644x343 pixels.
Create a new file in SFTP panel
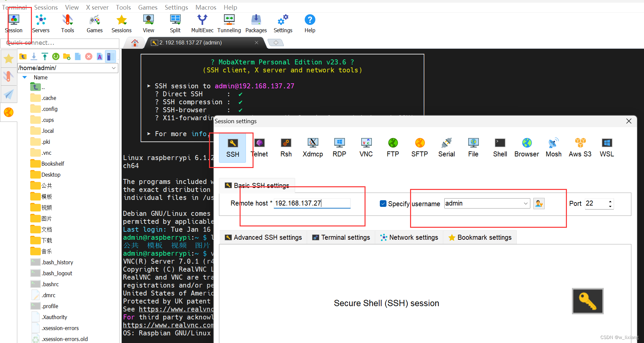tap(78, 56)
